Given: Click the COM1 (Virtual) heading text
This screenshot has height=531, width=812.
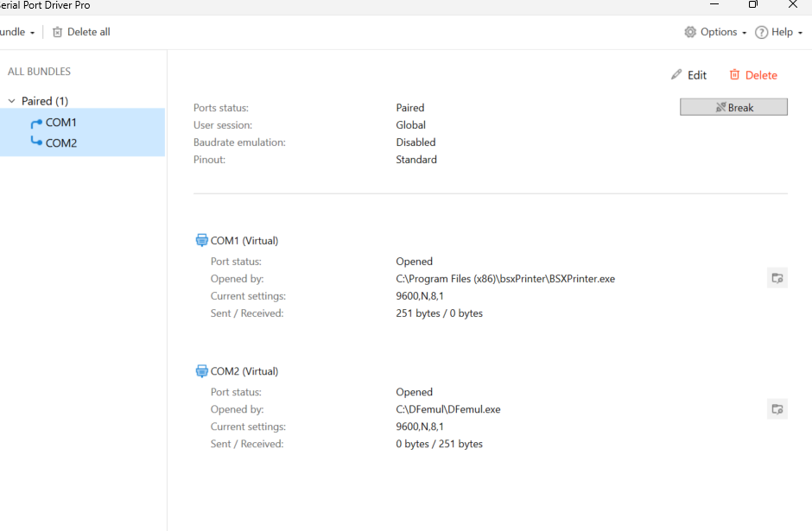Looking at the screenshot, I should 244,241.
